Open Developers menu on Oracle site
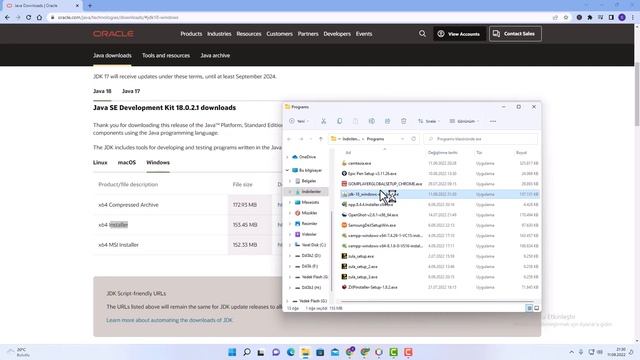 337,34
